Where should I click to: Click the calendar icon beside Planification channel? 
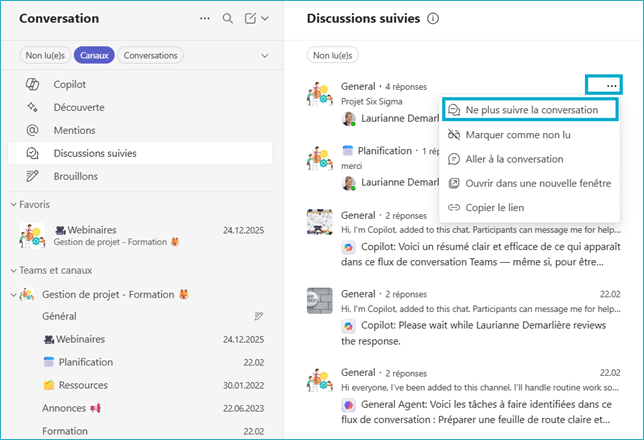[x=49, y=362]
